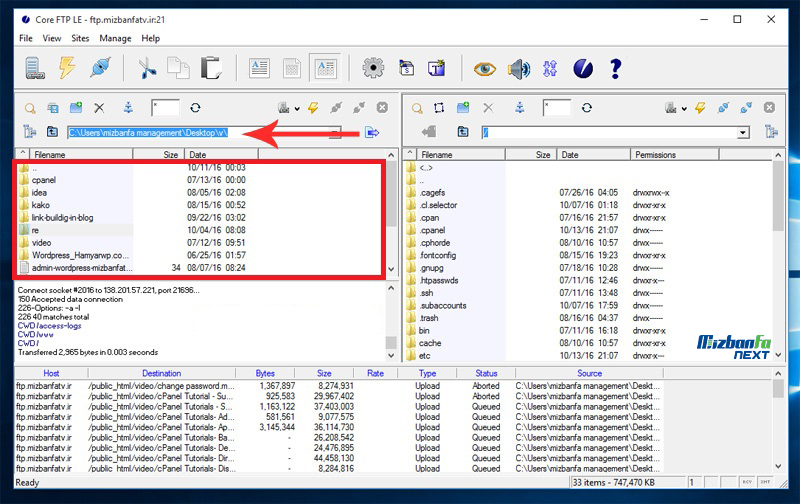Select the video folder in local pane
800x504 pixels.
41,243
